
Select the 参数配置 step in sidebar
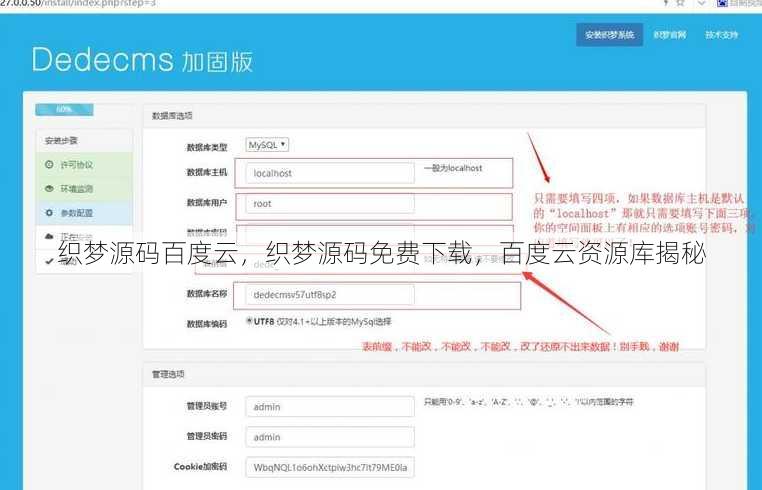[84, 213]
